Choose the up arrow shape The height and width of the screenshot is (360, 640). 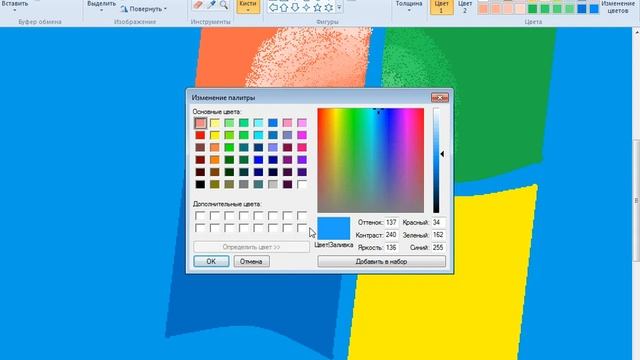coord(284,7)
